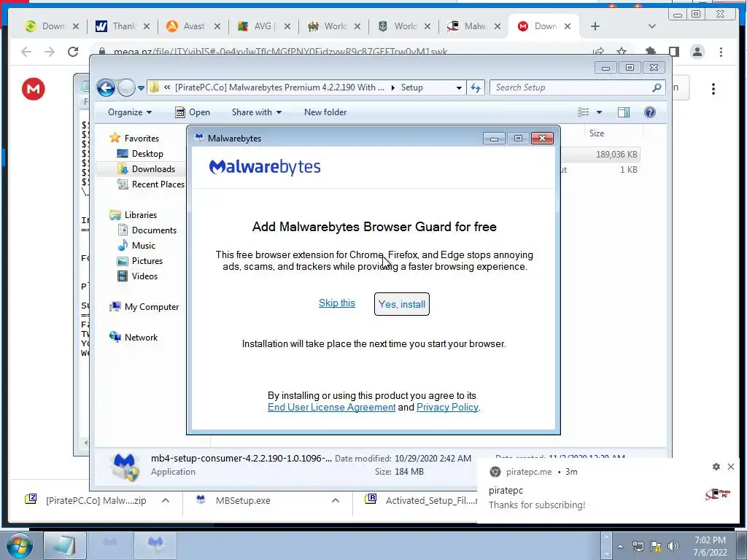Open notification settings gear icon
Viewport: 747px width, 560px height.
pos(716,467)
